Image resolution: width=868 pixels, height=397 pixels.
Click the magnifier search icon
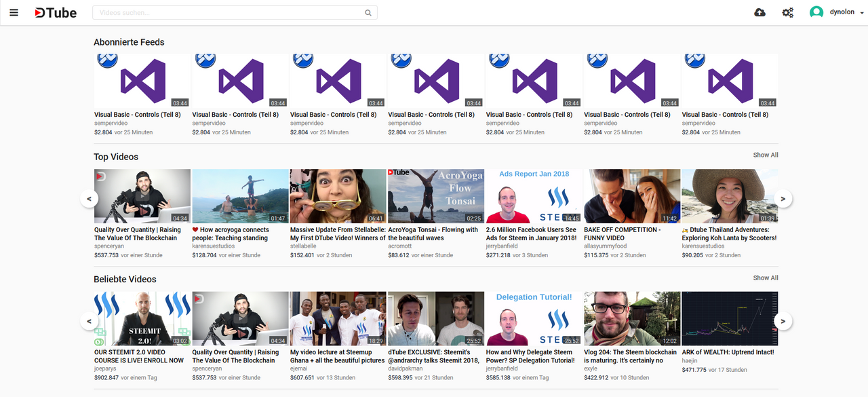click(368, 13)
